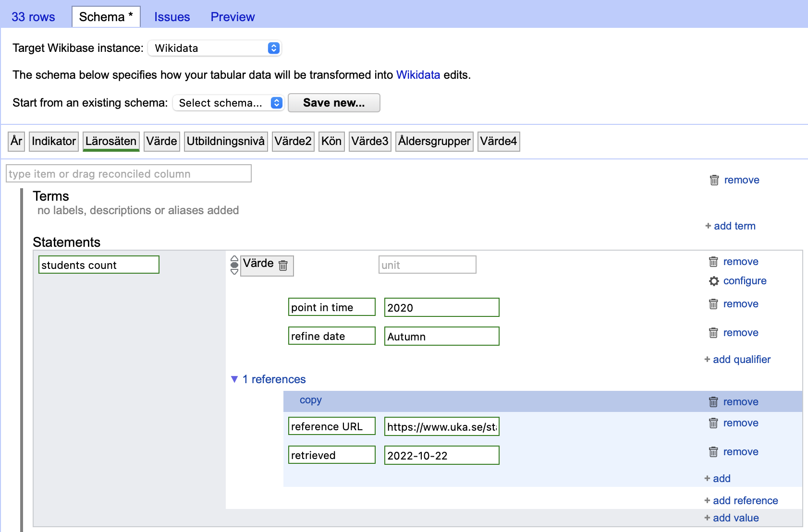
Task: Select the Värde3 column chip
Action: click(x=370, y=141)
